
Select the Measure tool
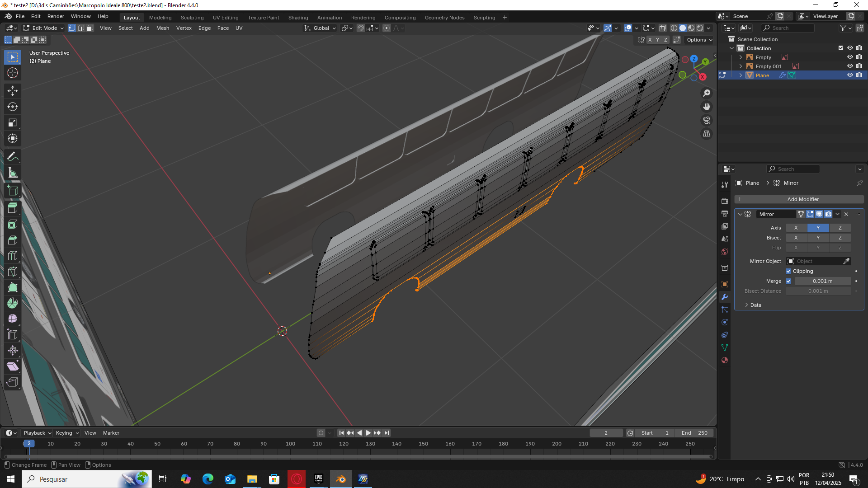(12, 173)
